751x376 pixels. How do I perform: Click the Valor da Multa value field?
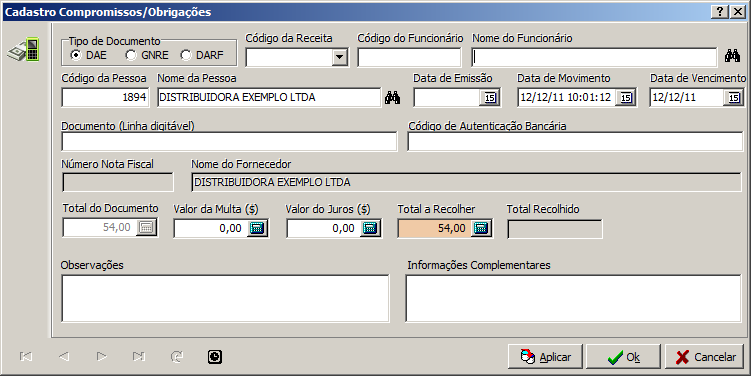click(211, 228)
